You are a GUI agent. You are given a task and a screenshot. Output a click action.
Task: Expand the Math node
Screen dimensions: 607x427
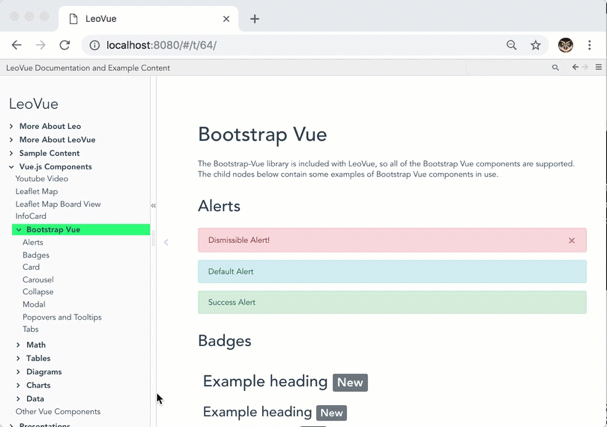18,345
